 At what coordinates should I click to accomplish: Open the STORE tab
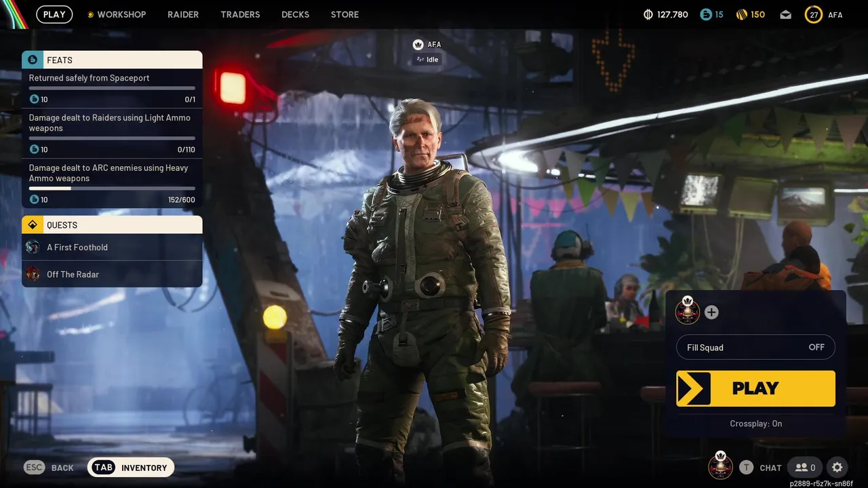pyautogui.click(x=344, y=14)
